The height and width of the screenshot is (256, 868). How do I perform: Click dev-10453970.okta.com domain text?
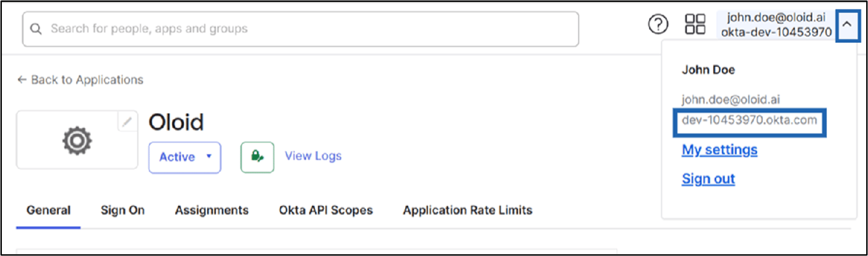click(749, 120)
